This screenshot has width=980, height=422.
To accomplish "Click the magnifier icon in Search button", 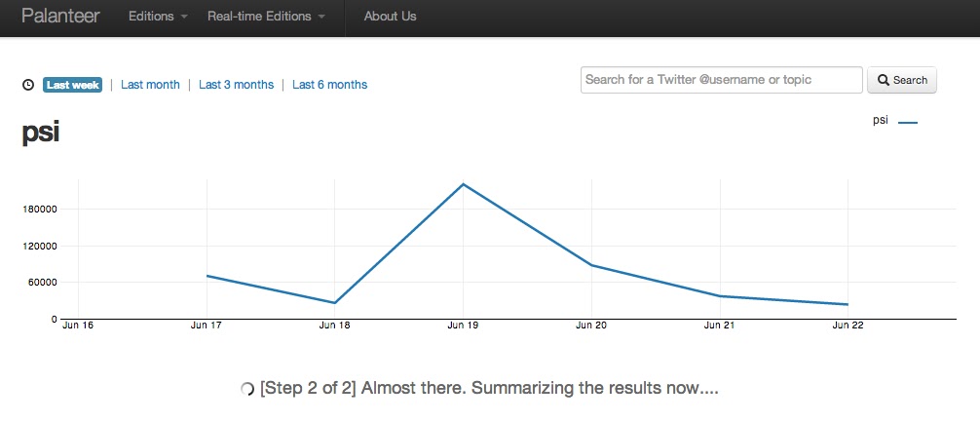I will click(x=884, y=80).
